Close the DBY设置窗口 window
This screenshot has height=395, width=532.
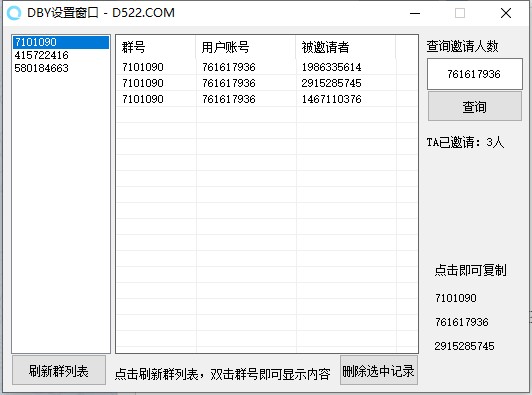point(506,13)
